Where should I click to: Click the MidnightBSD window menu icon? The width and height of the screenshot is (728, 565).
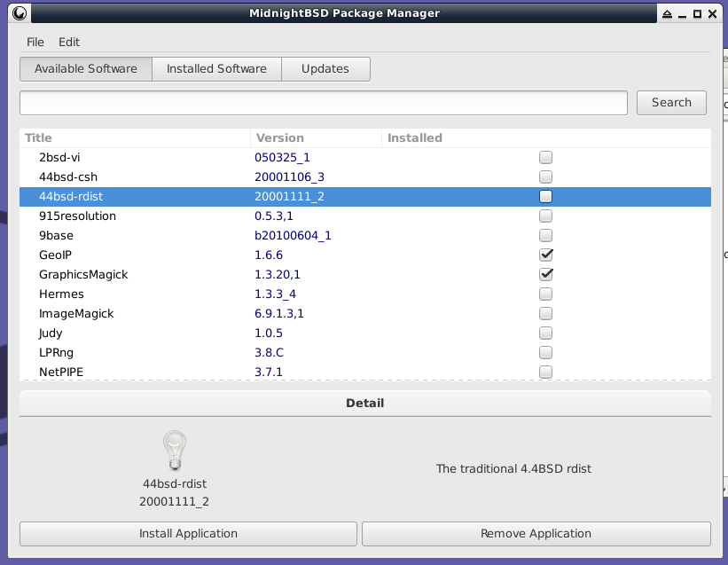coord(19,13)
